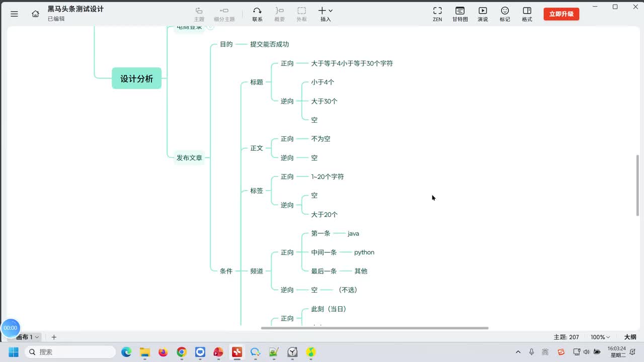Select the 条件 node
This screenshot has height=362, width=644.
coord(226,271)
